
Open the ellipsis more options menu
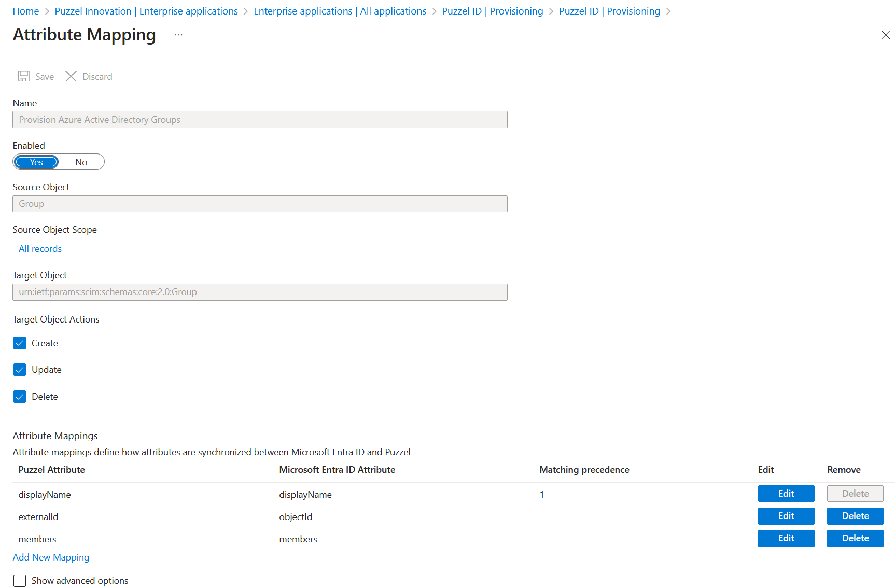(178, 35)
